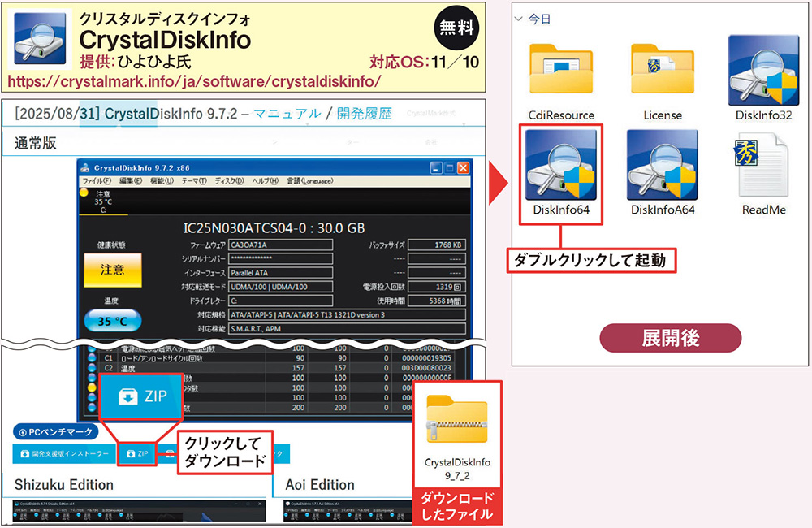The height and width of the screenshot is (528, 812).
Task: Open the 言語(Language) menu
Action: (309, 181)
